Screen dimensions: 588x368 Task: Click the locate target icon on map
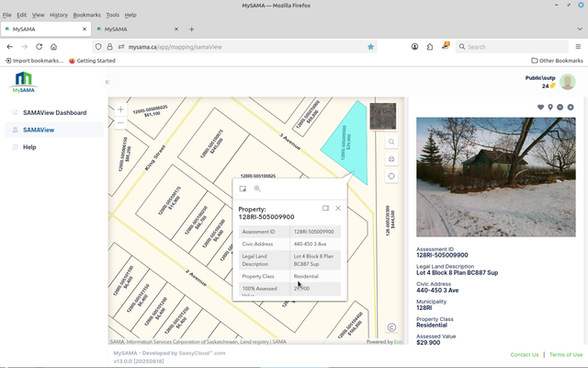tap(391, 176)
